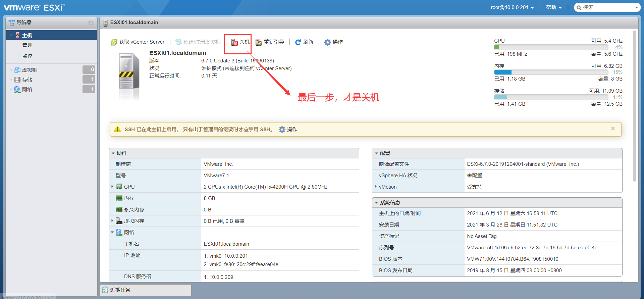The image size is (644, 299).
Task: Dismiss the SSH warning banner
Action: (613, 129)
